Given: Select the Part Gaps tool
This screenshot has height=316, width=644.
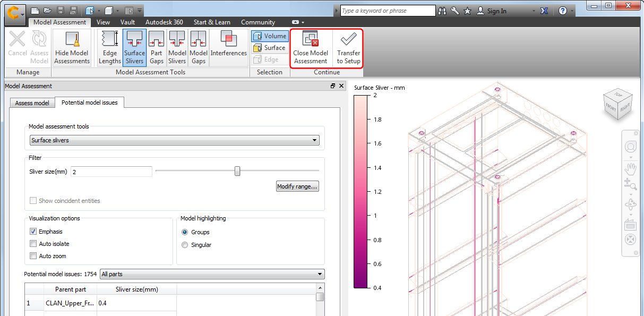Looking at the screenshot, I should point(157,48).
